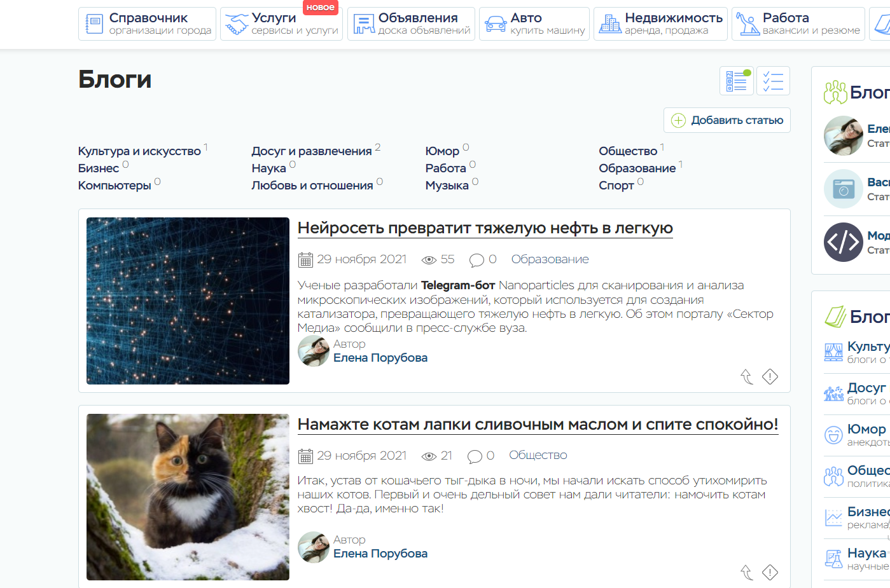
Task: Open the calico cat article thumbnail
Action: pyautogui.click(x=188, y=496)
